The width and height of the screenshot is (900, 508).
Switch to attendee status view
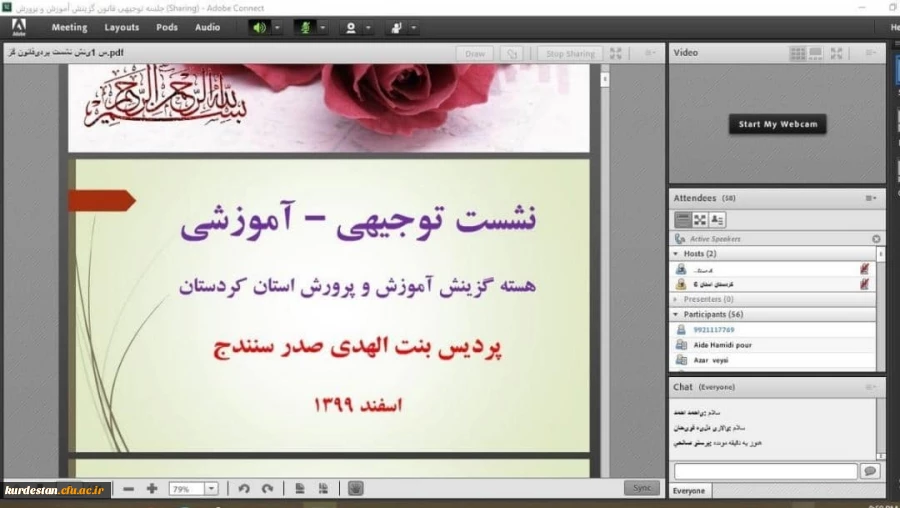(x=717, y=220)
